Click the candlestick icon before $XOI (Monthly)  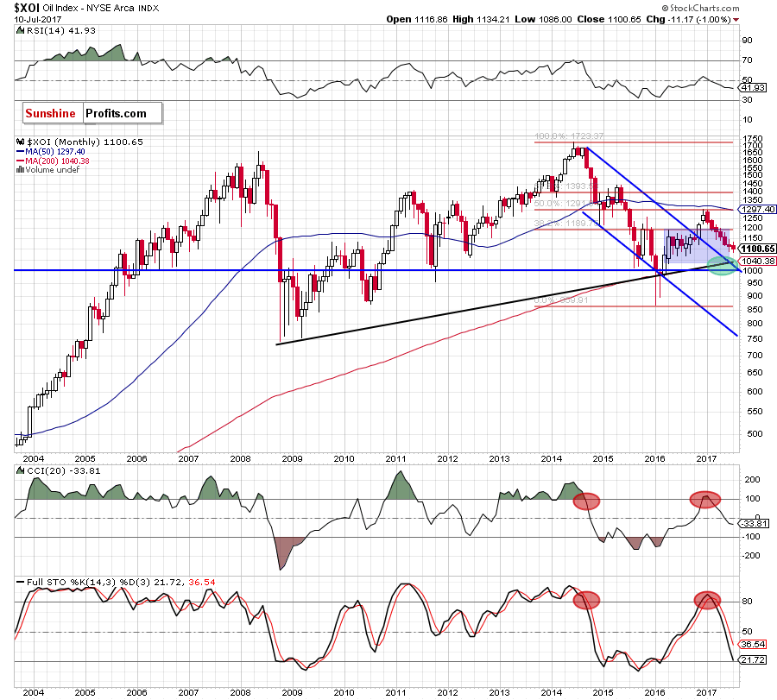click(x=21, y=142)
